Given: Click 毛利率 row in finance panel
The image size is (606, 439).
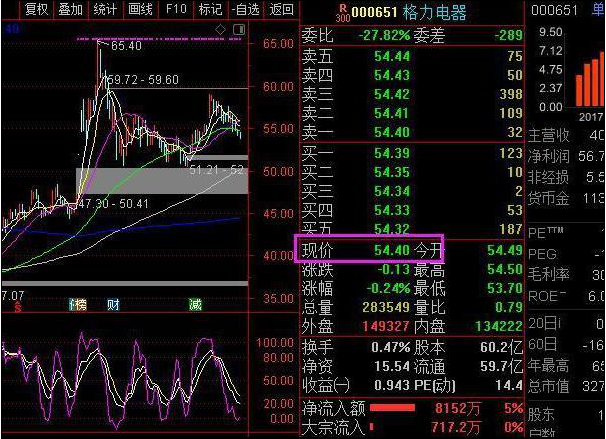Looking at the screenshot, I should pos(566,275).
